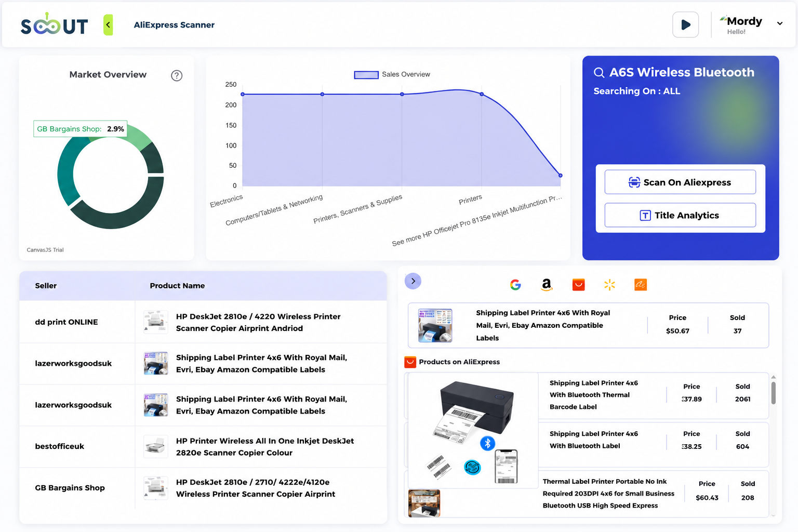Image resolution: width=798 pixels, height=532 pixels.
Task: Click HP Printer Wireless All In One product name
Action: coord(265,447)
